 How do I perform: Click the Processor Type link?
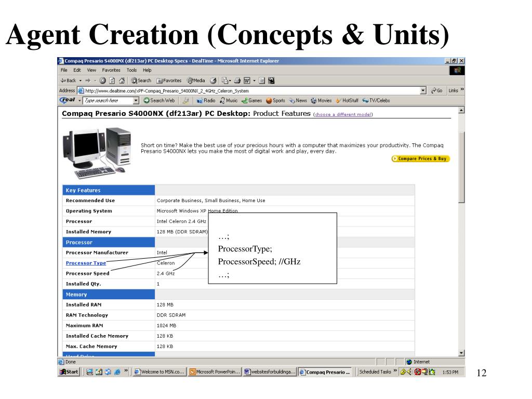click(x=86, y=263)
